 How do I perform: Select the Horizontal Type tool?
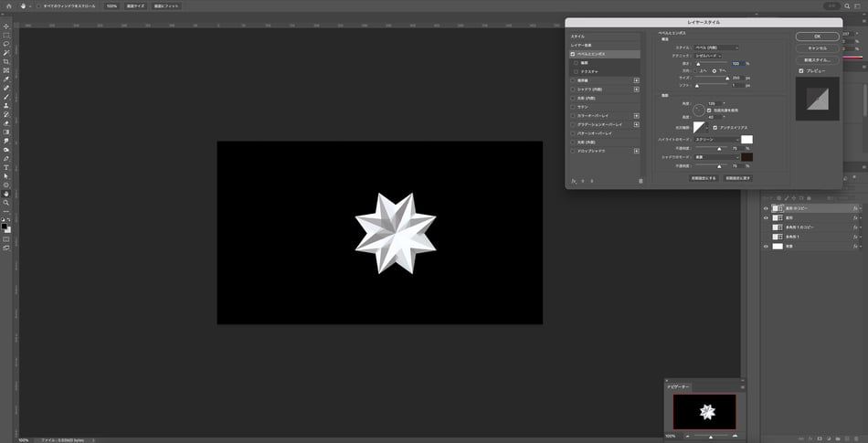tap(6, 167)
